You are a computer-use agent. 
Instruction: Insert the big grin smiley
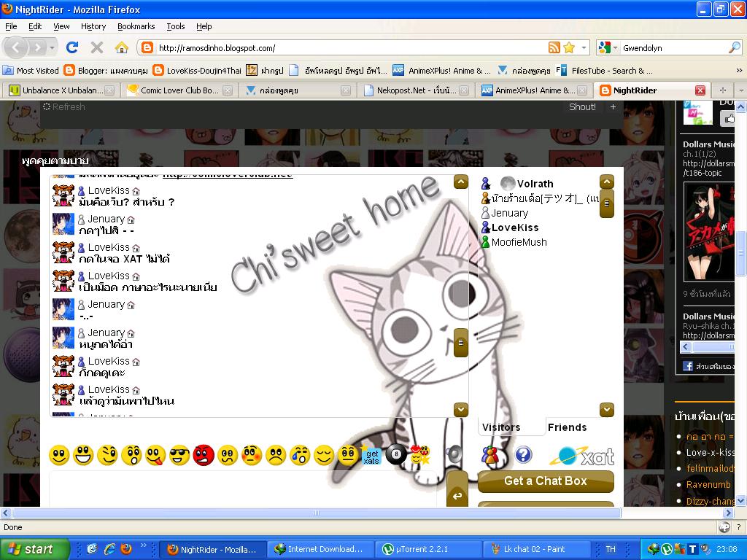click(x=83, y=455)
